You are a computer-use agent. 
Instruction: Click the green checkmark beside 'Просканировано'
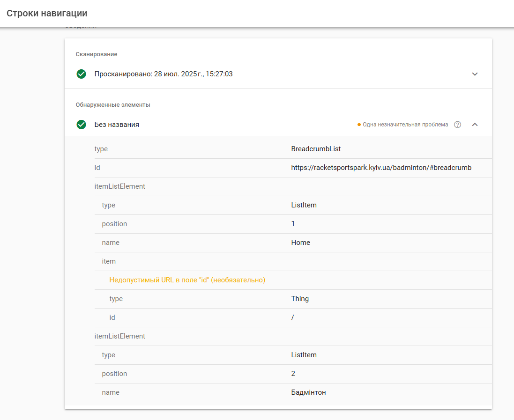point(82,74)
